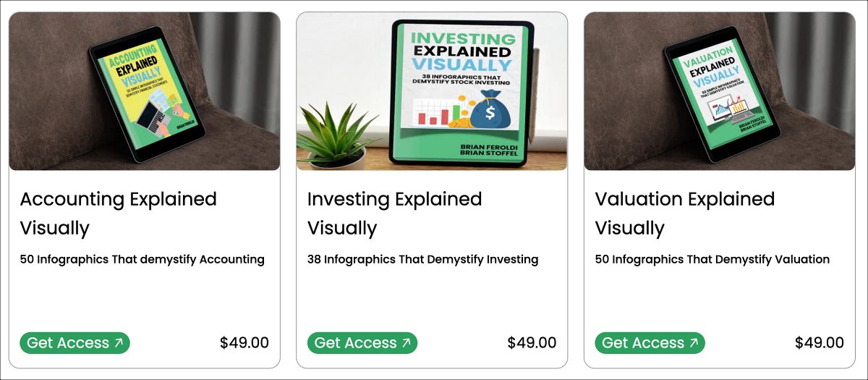The height and width of the screenshot is (380, 868).
Task: Click the $49.00 price on Accounting card
Action: pos(244,343)
